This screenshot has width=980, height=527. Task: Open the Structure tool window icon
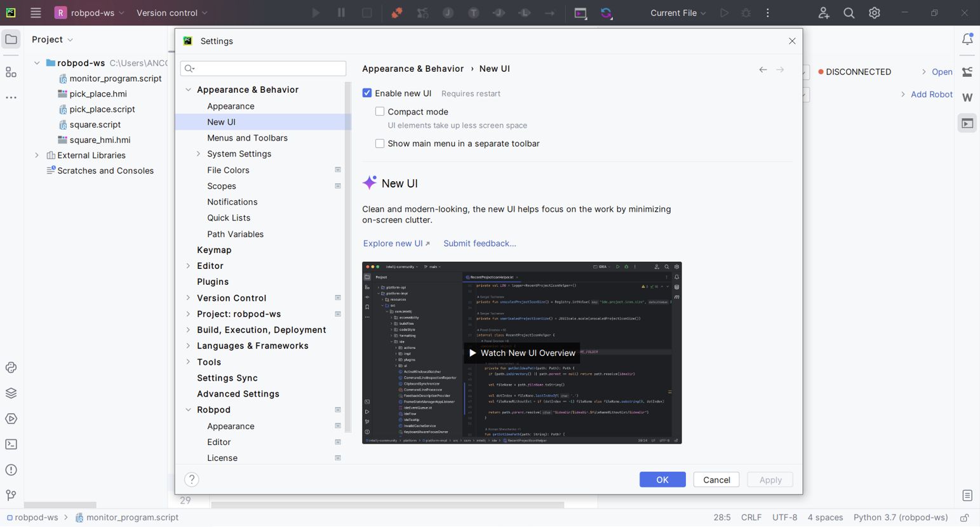(x=11, y=72)
